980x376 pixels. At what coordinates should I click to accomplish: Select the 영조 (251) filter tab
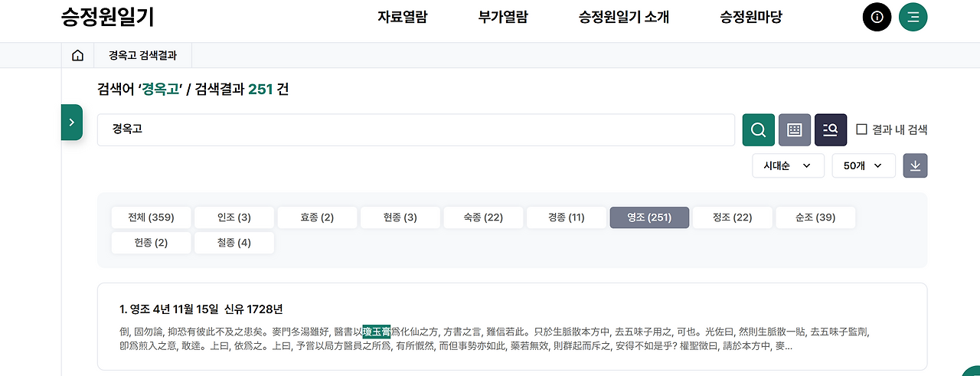(649, 217)
